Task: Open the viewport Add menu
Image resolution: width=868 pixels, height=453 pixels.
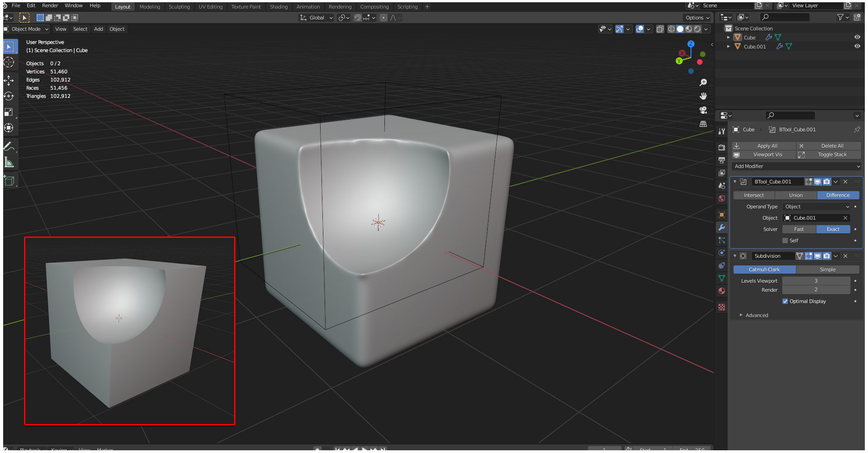Action: (x=99, y=29)
